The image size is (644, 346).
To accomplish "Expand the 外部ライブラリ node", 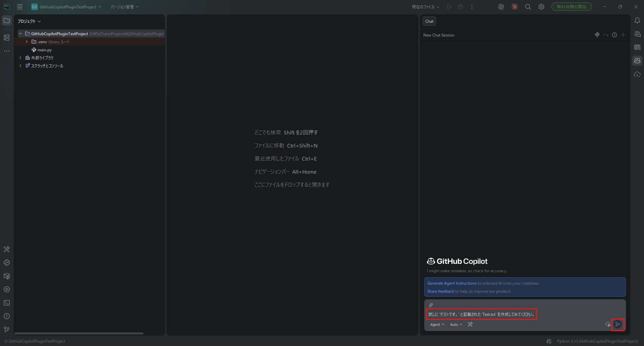I will point(20,58).
